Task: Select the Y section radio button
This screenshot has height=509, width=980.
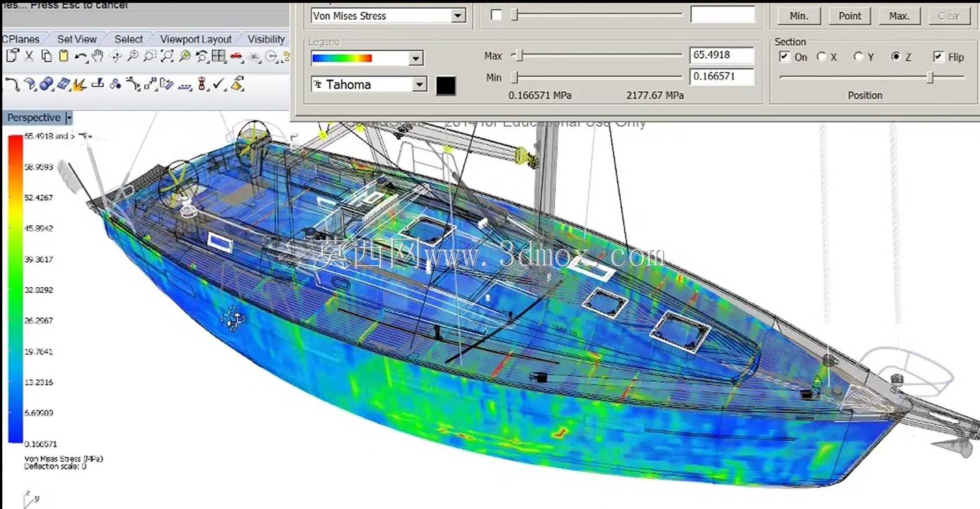Action: point(859,57)
